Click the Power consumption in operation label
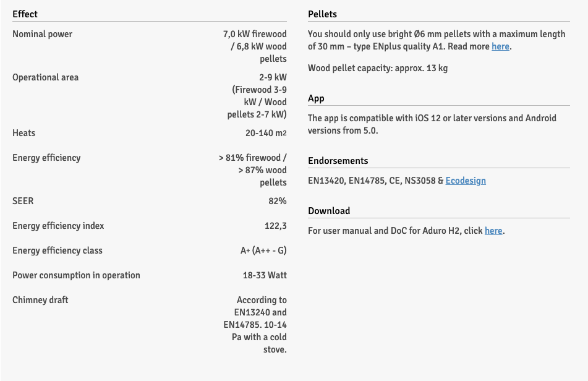Screen dimensions: 588x381 [x=76, y=275]
